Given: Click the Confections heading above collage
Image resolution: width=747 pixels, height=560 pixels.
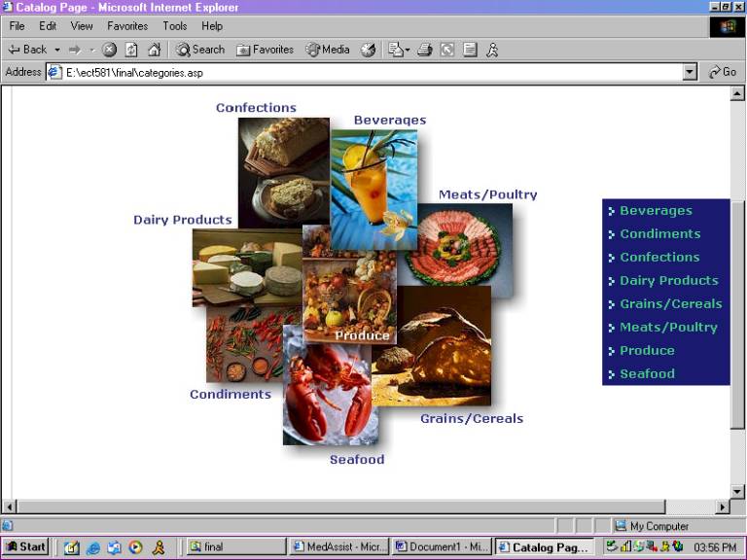Looking at the screenshot, I should (x=256, y=108).
